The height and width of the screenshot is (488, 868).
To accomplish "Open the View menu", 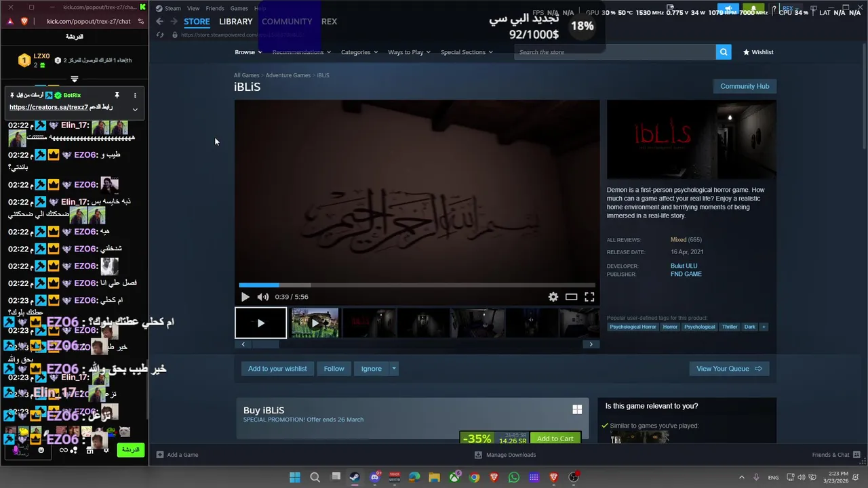I will (x=193, y=8).
